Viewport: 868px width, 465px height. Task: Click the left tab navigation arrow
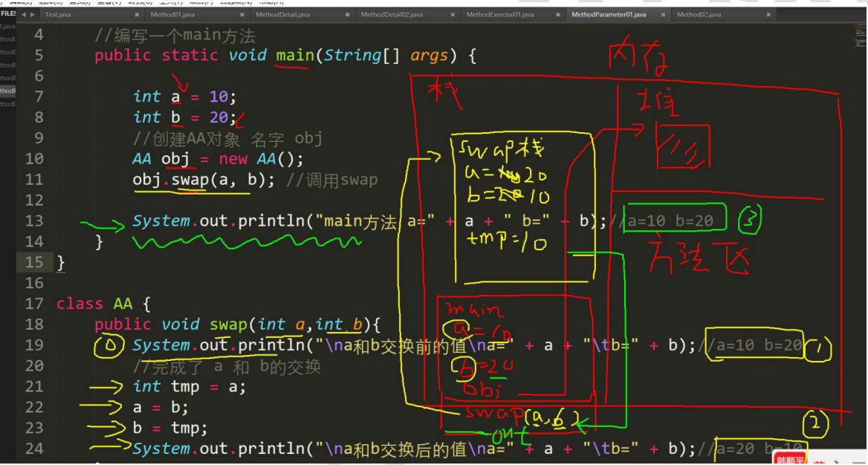click(23, 13)
